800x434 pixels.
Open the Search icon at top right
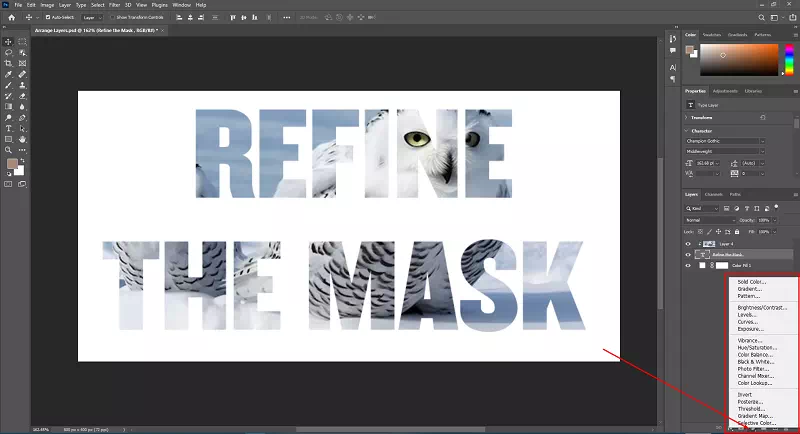[x=761, y=17]
